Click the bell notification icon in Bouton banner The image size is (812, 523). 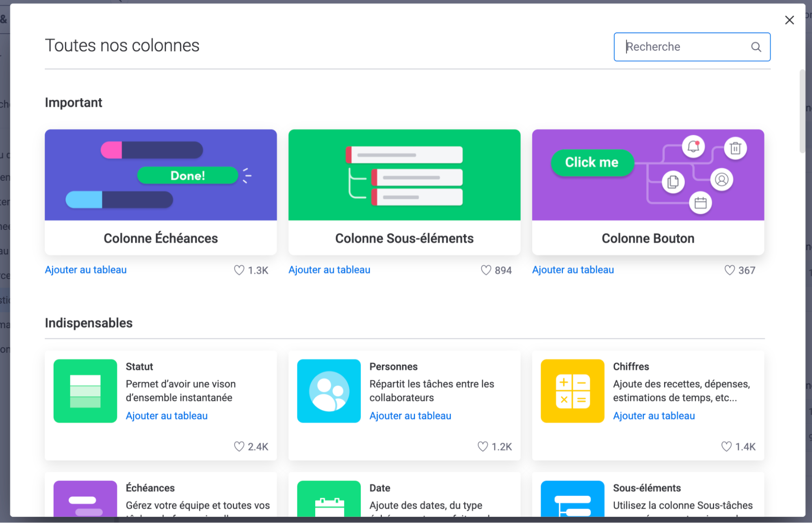(x=693, y=147)
